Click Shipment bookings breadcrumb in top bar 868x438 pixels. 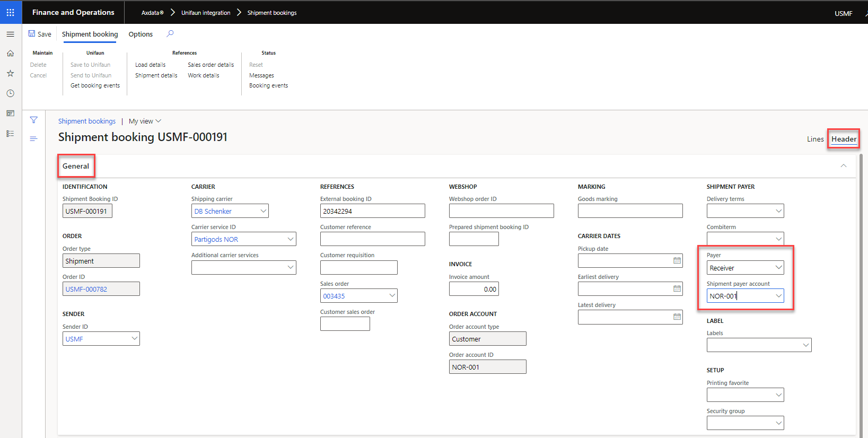(272, 13)
